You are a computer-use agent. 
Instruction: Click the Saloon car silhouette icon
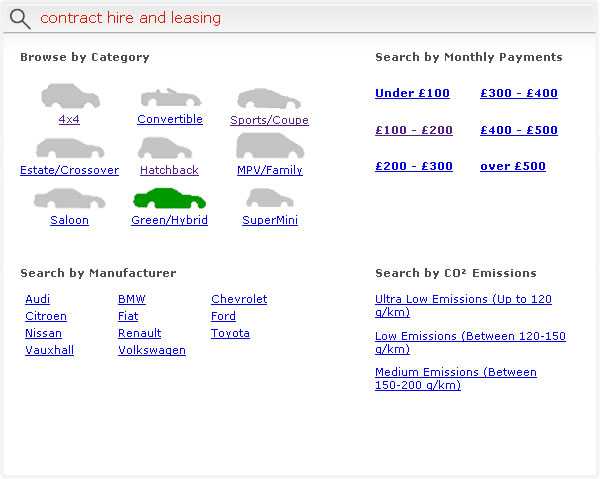tap(69, 198)
